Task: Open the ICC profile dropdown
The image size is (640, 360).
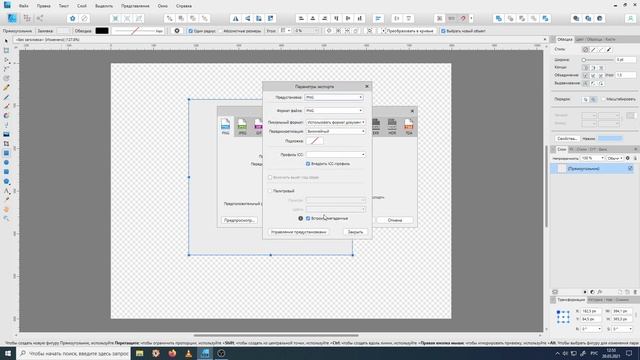Action: [x=336, y=155]
